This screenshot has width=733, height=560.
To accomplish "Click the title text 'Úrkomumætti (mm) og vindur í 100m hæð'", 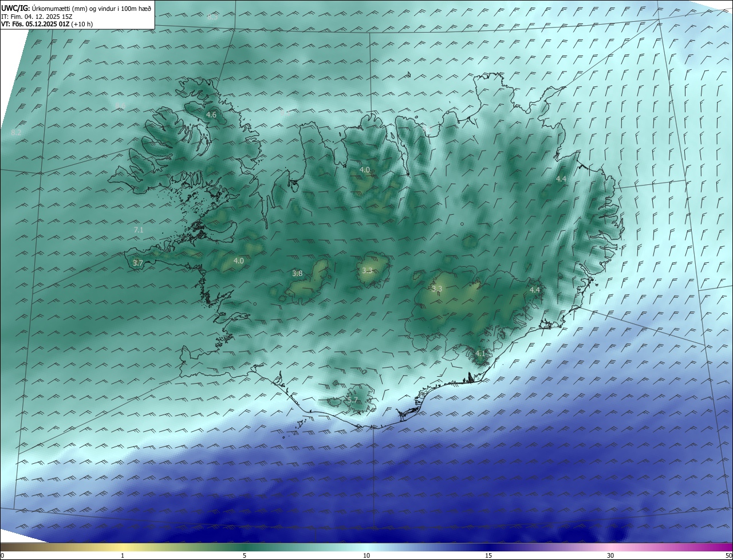I will (x=92, y=8).
